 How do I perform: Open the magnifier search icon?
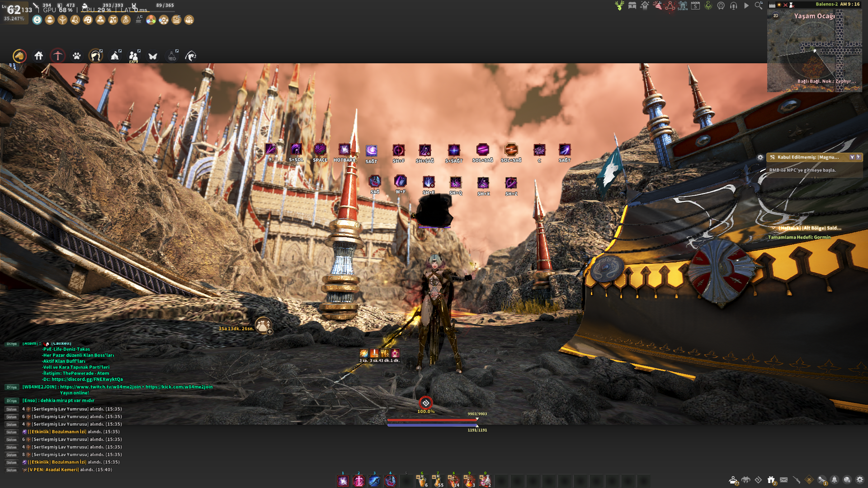(x=759, y=5)
